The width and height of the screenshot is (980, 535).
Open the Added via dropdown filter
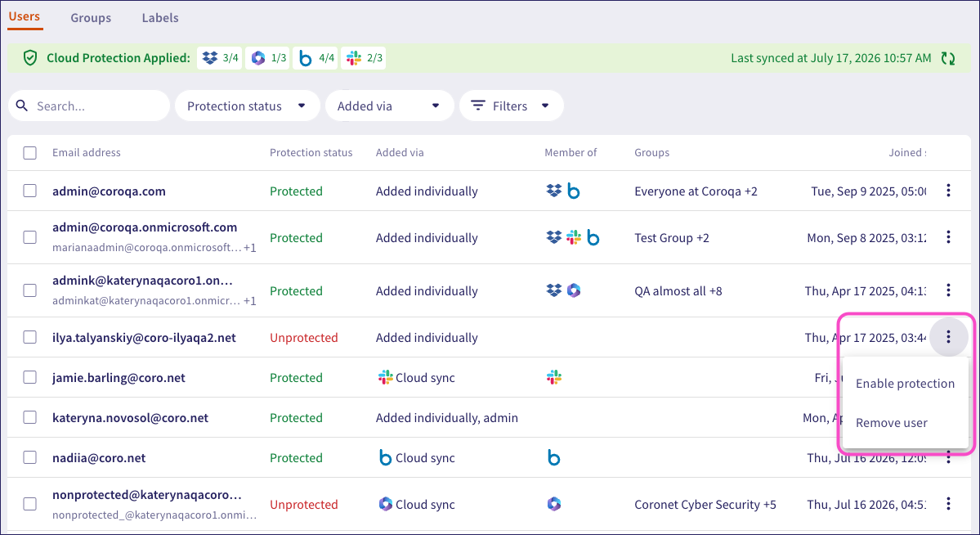point(389,106)
